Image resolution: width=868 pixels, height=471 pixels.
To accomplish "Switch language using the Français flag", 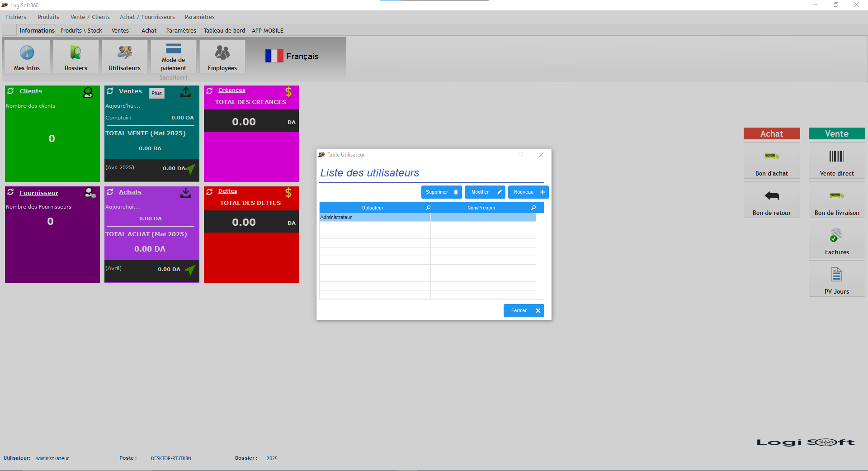I will [274, 56].
